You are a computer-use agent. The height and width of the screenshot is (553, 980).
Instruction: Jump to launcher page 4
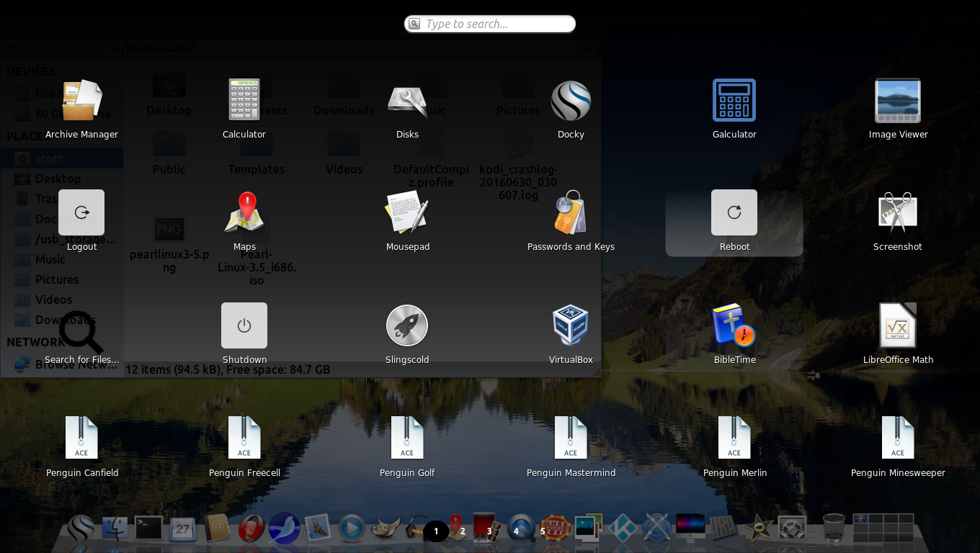point(516,531)
